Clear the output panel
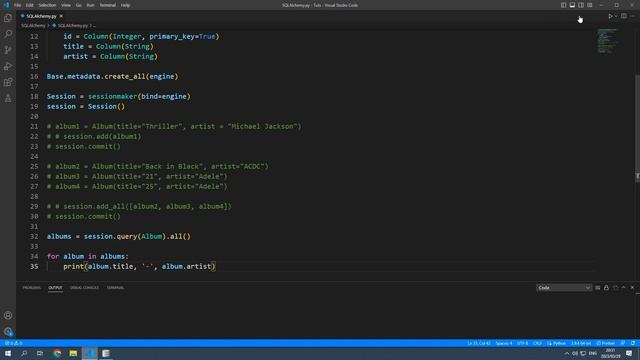The image size is (640, 360). tap(598, 288)
